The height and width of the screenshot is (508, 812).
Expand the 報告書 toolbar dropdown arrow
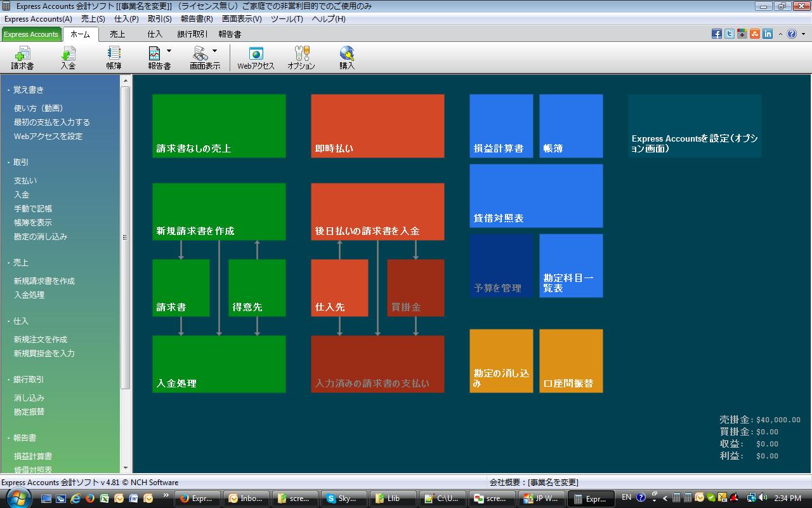[169, 51]
